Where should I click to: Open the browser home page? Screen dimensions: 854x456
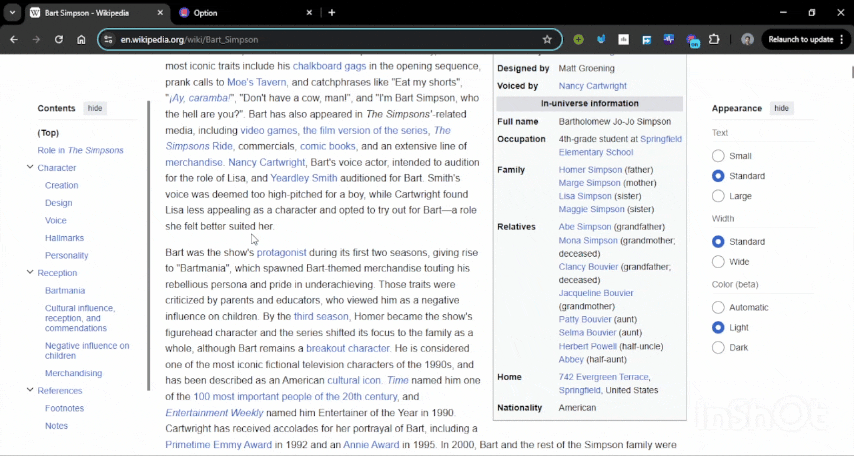(x=81, y=39)
